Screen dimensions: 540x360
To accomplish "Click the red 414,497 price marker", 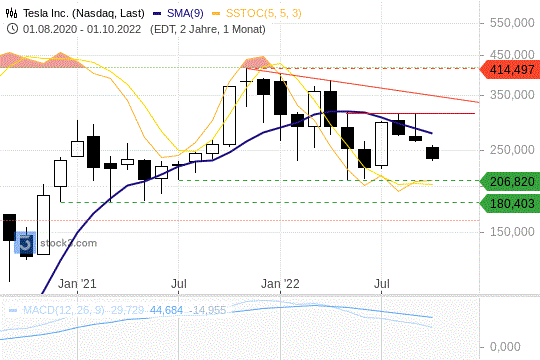I will [509, 70].
